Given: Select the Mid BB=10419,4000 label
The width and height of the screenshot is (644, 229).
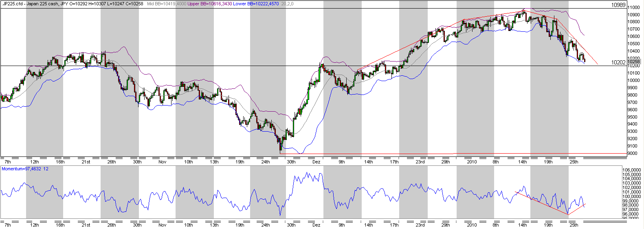Looking at the screenshot, I should [167, 4].
